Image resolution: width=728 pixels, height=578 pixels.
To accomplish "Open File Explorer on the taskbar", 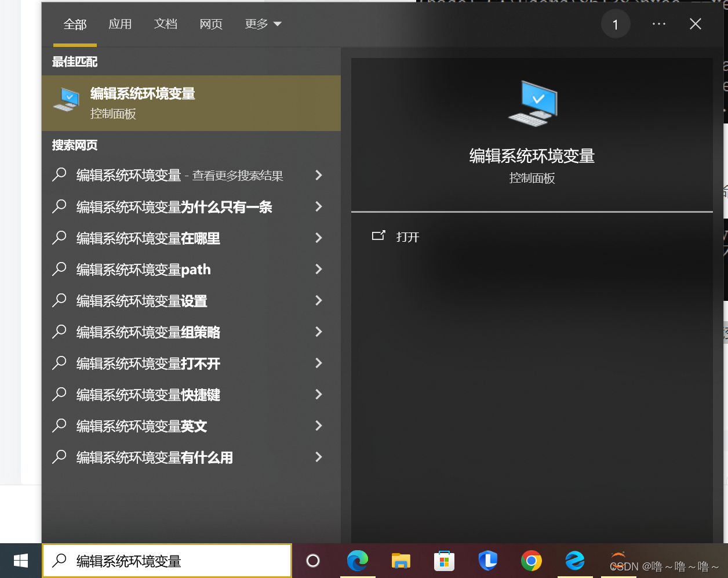I will click(401, 561).
